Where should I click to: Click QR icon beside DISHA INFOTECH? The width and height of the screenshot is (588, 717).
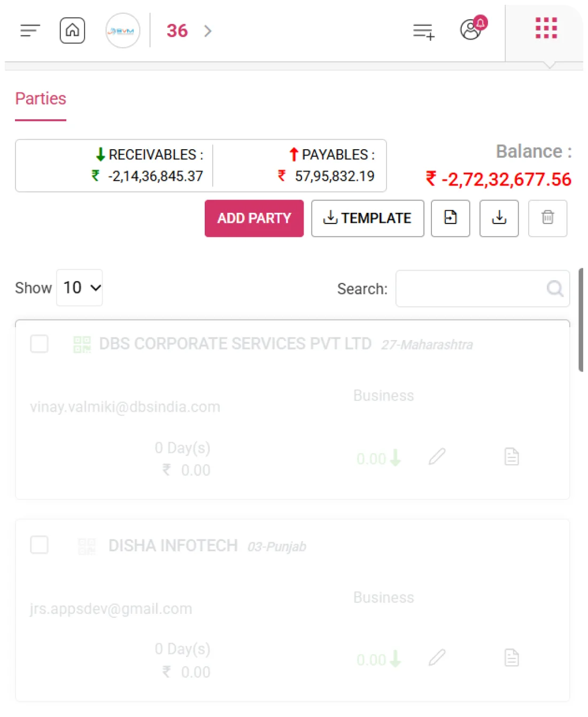click(87, 546)
